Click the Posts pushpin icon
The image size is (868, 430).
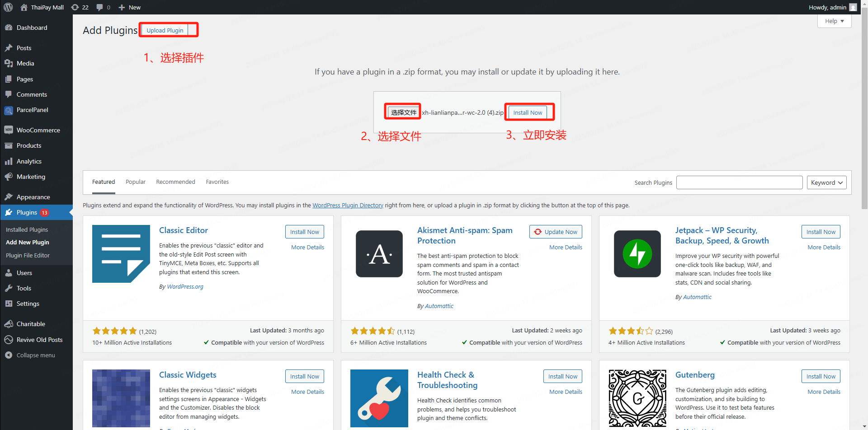coord(9,48)
